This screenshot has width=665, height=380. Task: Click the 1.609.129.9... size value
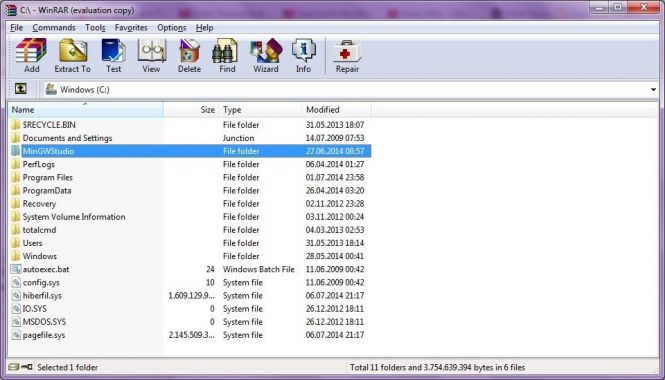(x=191, y=295)
